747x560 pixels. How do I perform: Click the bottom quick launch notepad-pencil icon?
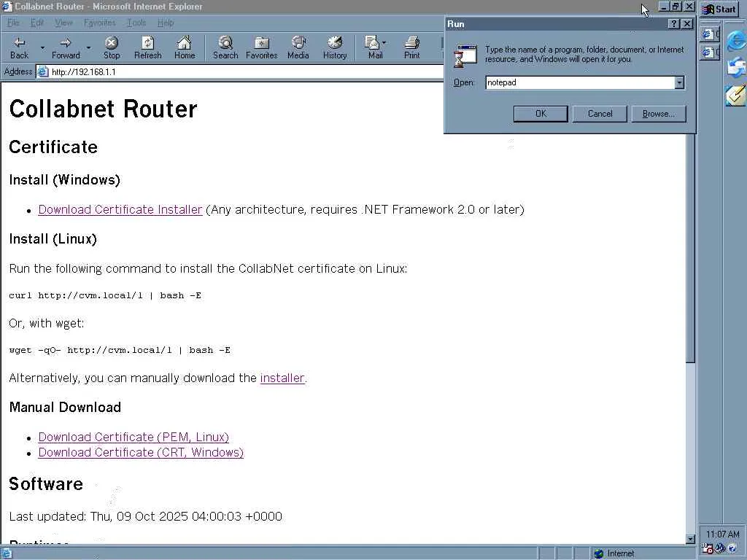[736, 96]
